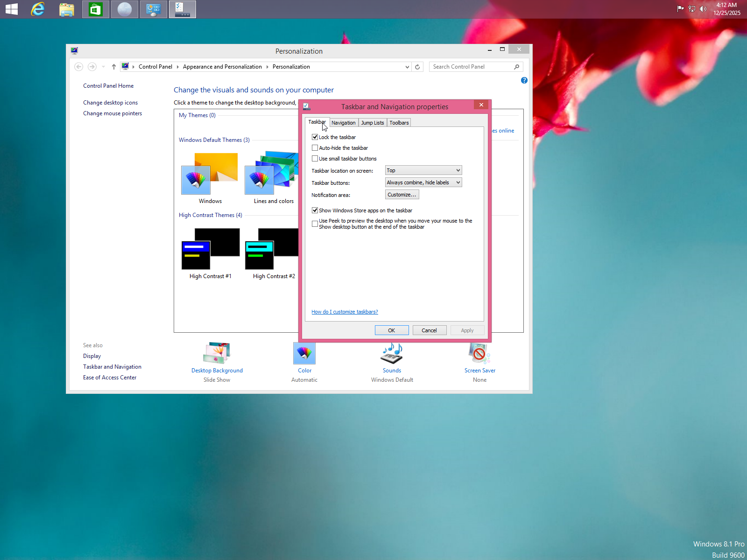Open the How do I customize taskbars link
747x560 pixels.
click(x=345, y=312)
